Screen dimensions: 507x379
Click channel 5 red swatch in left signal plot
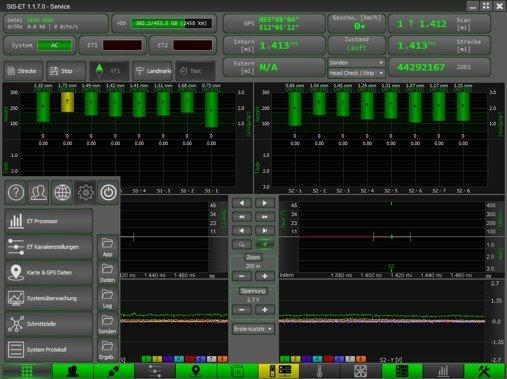tap(190, 359)
